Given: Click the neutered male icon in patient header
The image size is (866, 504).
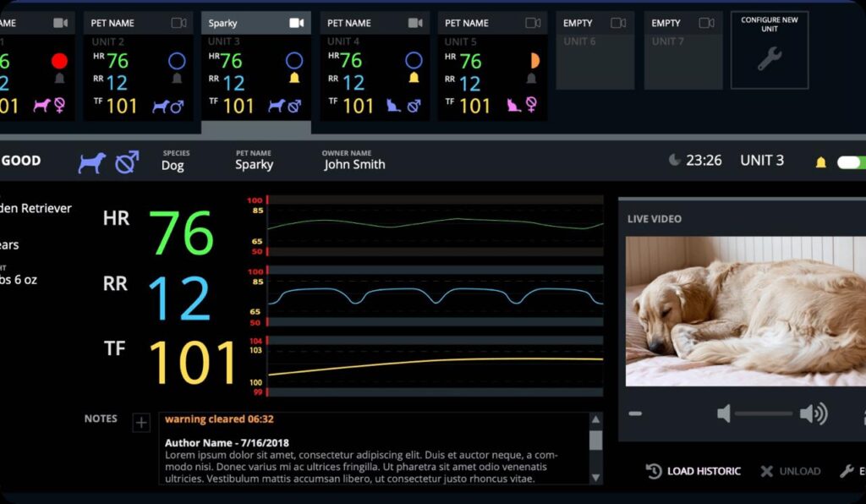Looking at the screenshot, I should point(127,162).
